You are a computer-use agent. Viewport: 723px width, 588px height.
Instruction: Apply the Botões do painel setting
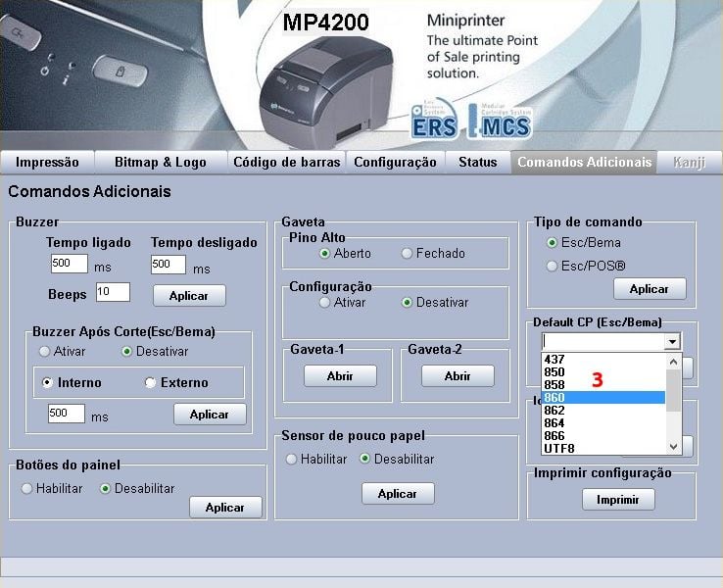(x=225, y=508)
